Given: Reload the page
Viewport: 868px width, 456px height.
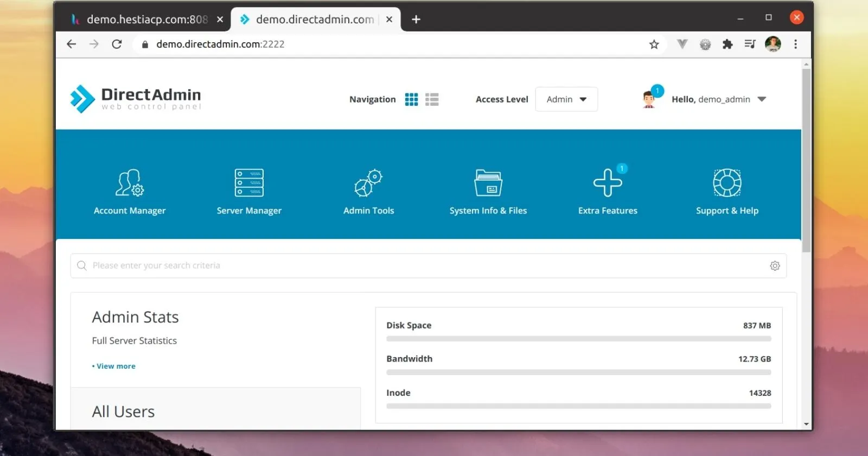Looking at the screenshot, I should point(117,44).
